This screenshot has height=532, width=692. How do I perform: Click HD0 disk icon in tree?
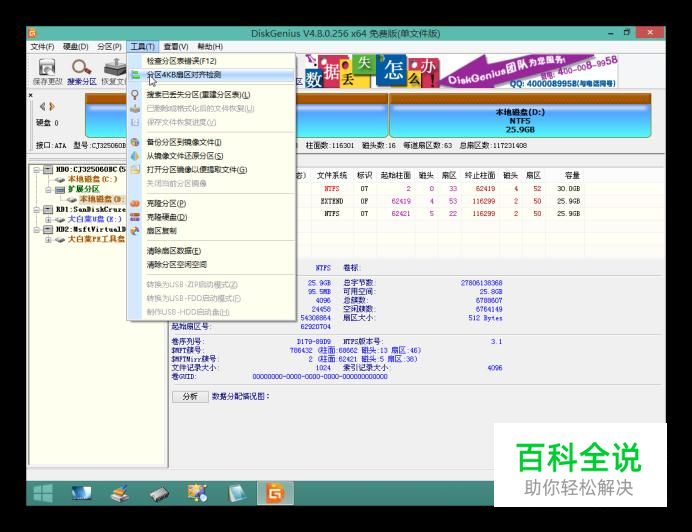(48, 170)
